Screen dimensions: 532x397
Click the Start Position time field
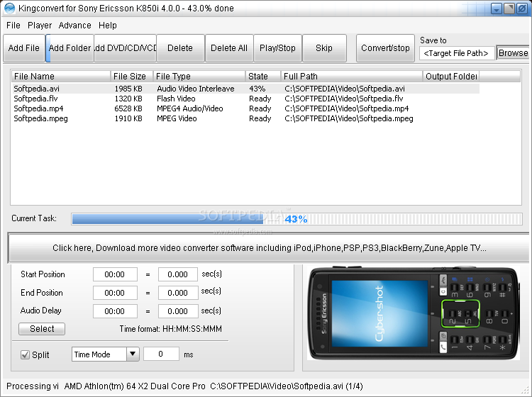coord(115,274)
